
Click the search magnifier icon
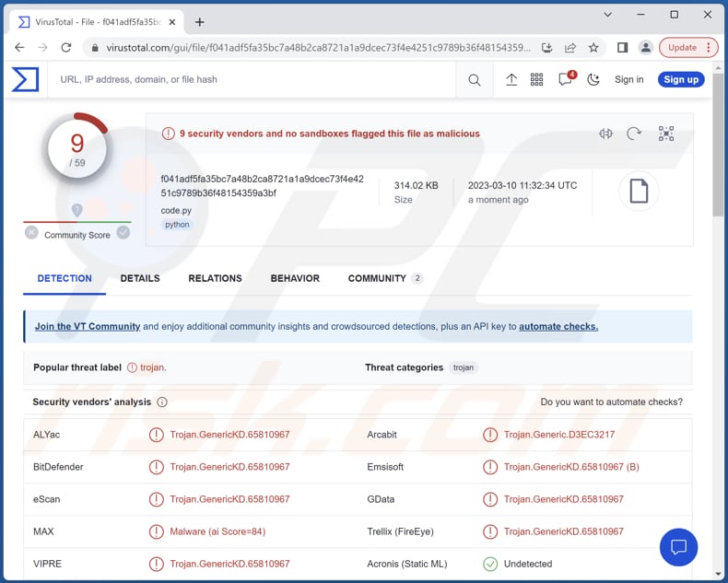474,80
